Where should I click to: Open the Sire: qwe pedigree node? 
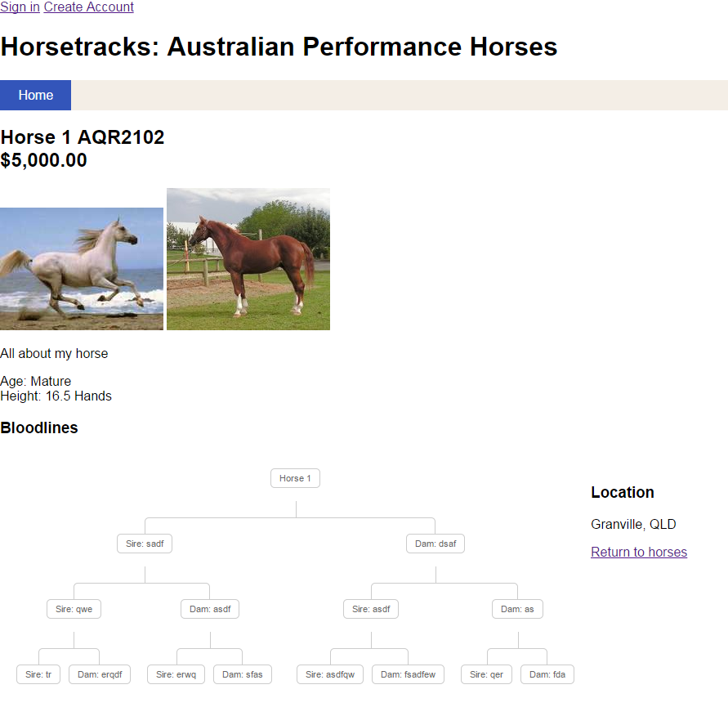74,609
